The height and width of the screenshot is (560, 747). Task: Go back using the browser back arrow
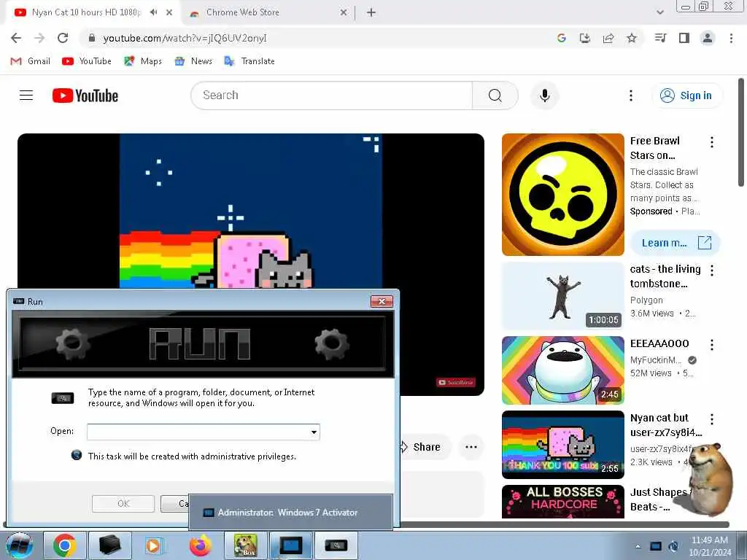16,38
